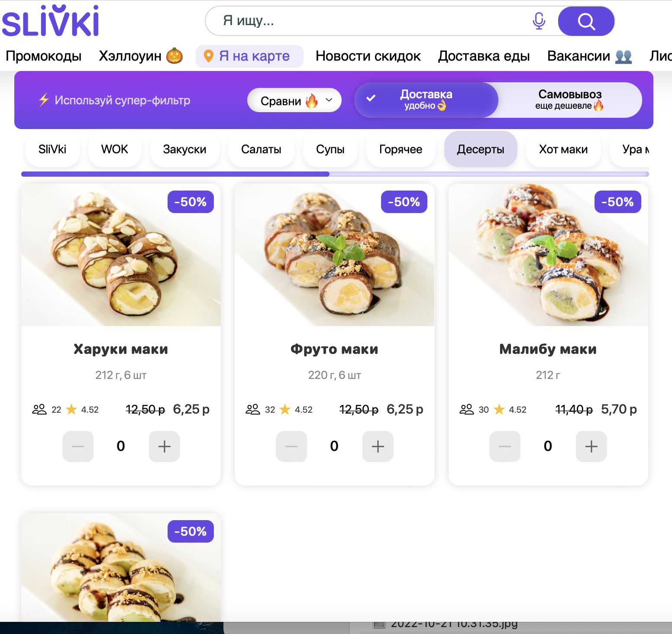Screen dimensions: 672x634
Task: Add one Харуки маки with plus
Action: pos(165,446)
